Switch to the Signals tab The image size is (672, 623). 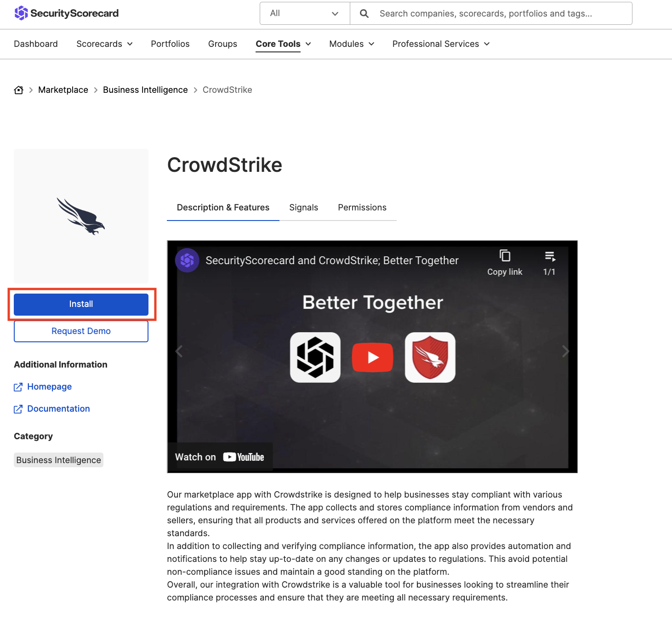click(x=303, y=208)
